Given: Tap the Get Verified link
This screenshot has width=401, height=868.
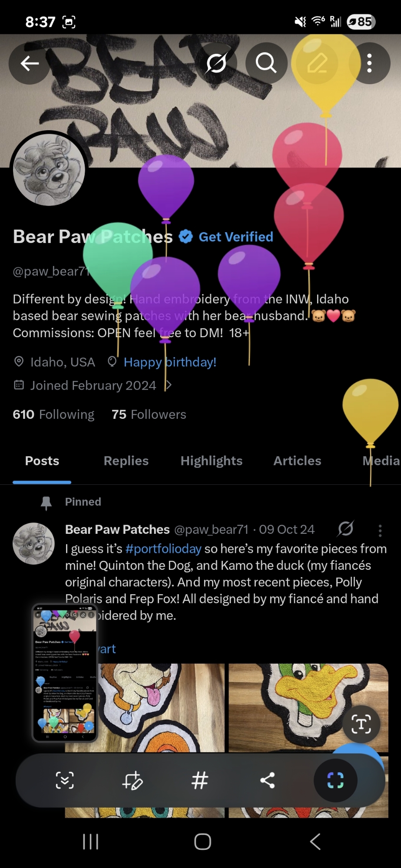Looking at the screenshot, I should coord(236,237).
